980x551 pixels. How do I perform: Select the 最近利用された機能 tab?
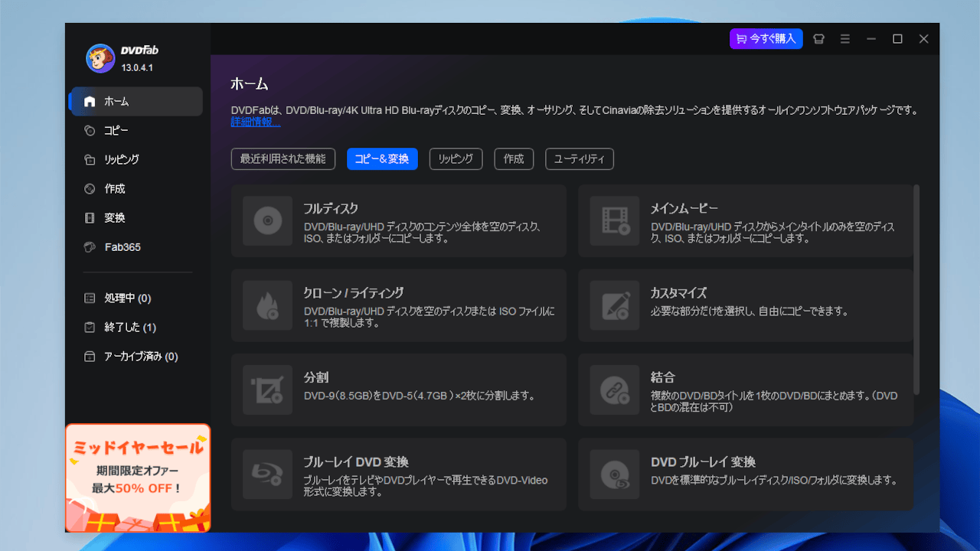[x=283, y=159]
